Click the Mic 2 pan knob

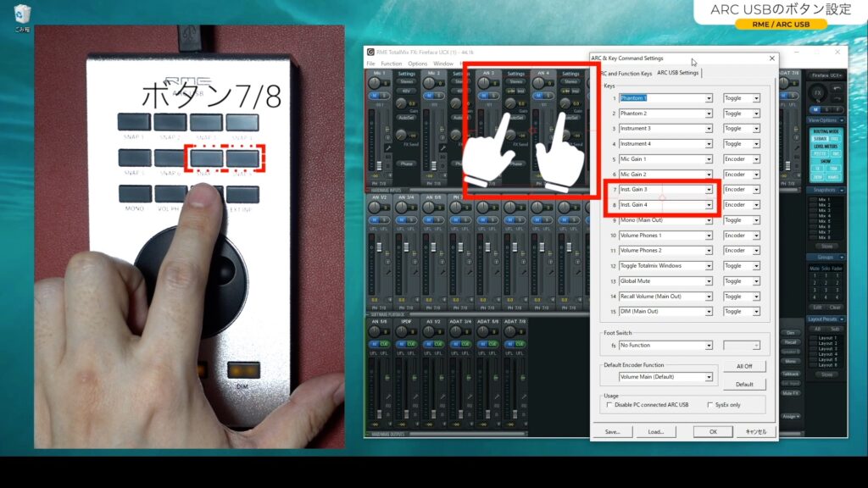click(429, 83)
